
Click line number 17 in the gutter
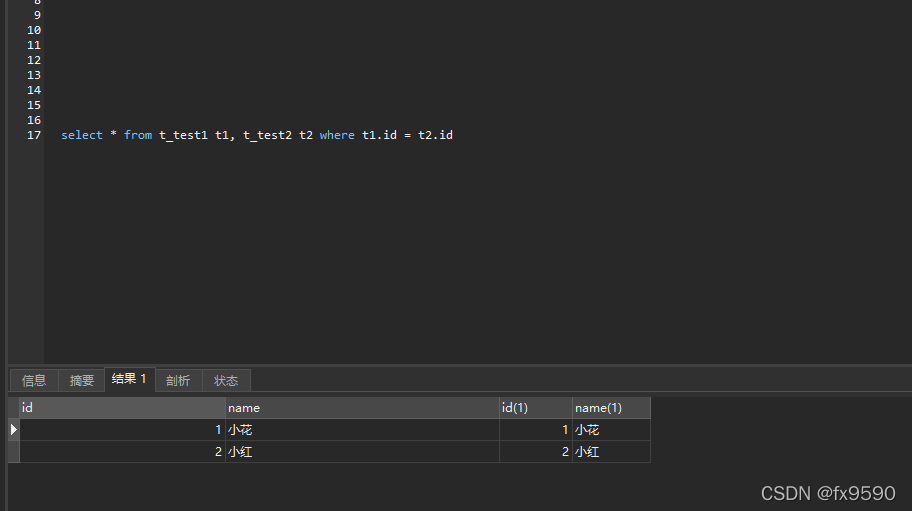coord(34,135)
